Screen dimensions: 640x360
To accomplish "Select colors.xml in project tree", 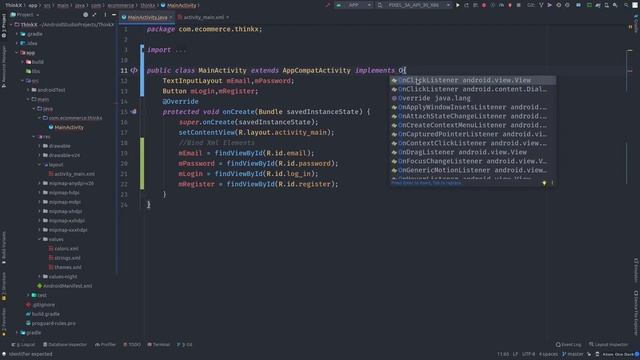I will point(67,249).
